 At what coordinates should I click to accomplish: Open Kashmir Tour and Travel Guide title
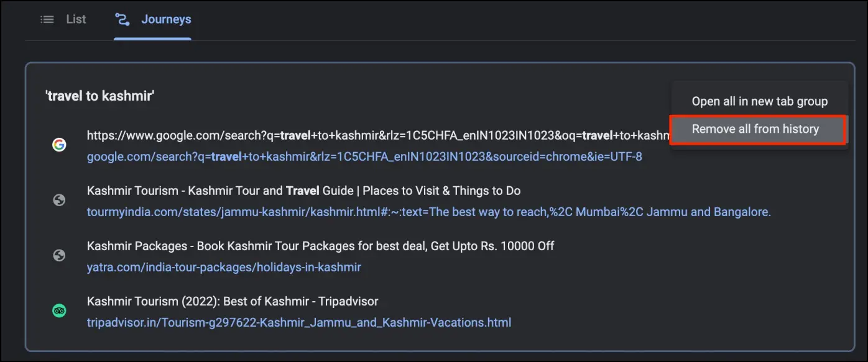pyautogui.click(x=303, y=191)
